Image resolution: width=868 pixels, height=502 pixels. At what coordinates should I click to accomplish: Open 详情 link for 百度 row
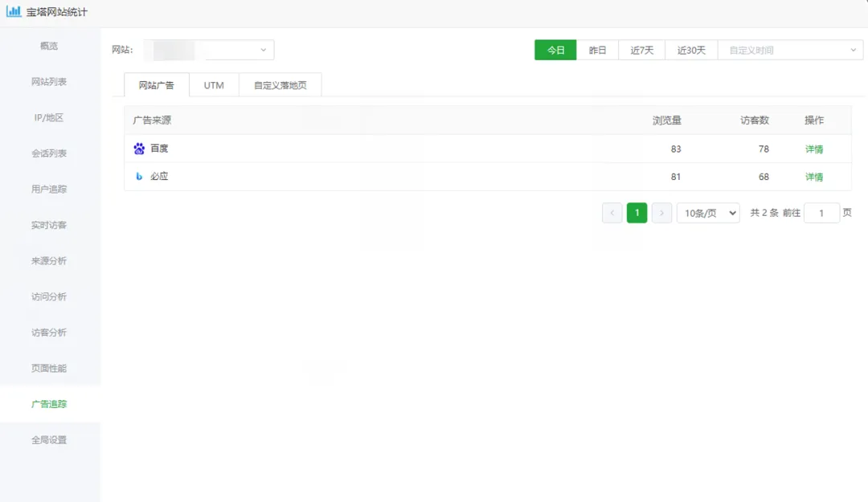(x=813, y=149)
